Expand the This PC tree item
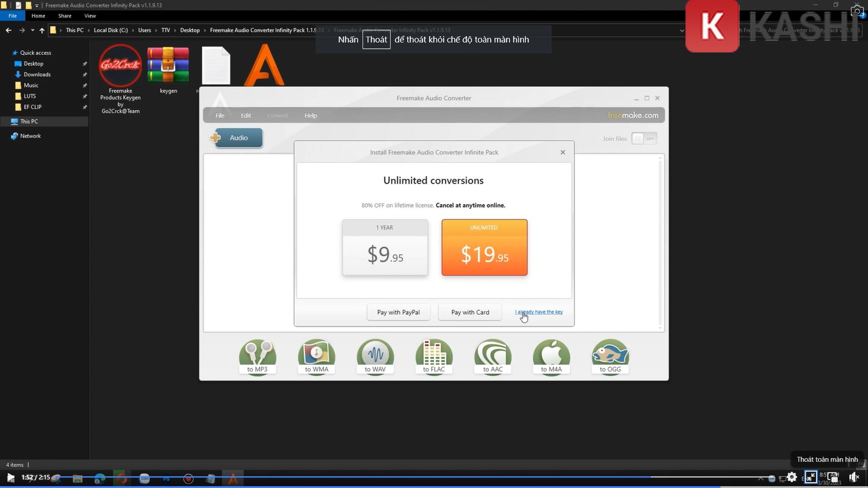This screenshot has height=488, width=868. pyautogui.click(x=6, y=121)
